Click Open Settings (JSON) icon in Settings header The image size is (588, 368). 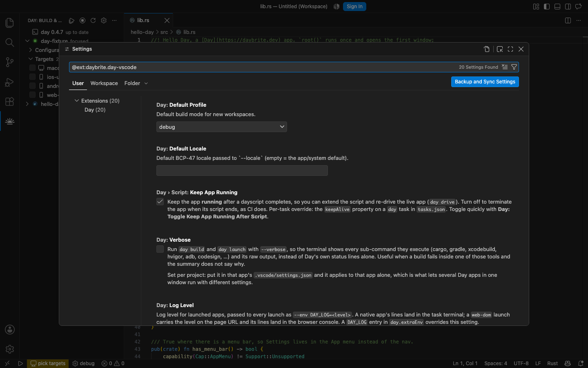coord(487,49)
